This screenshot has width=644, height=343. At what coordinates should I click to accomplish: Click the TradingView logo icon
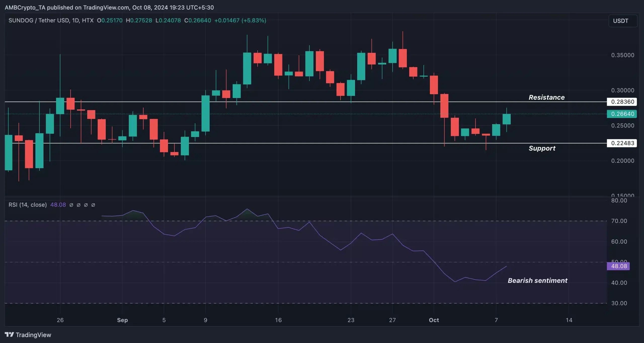9,334
